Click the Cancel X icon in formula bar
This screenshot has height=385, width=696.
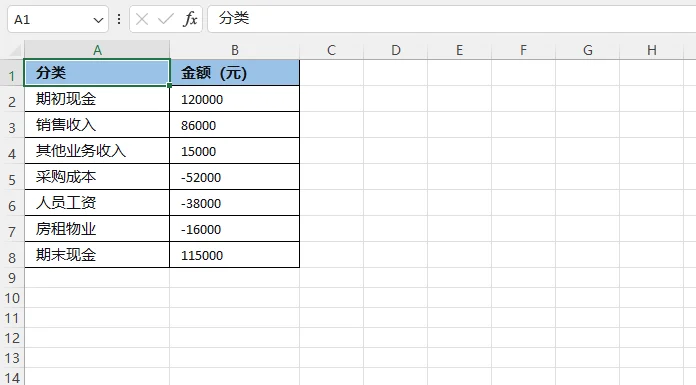(142, 19)
